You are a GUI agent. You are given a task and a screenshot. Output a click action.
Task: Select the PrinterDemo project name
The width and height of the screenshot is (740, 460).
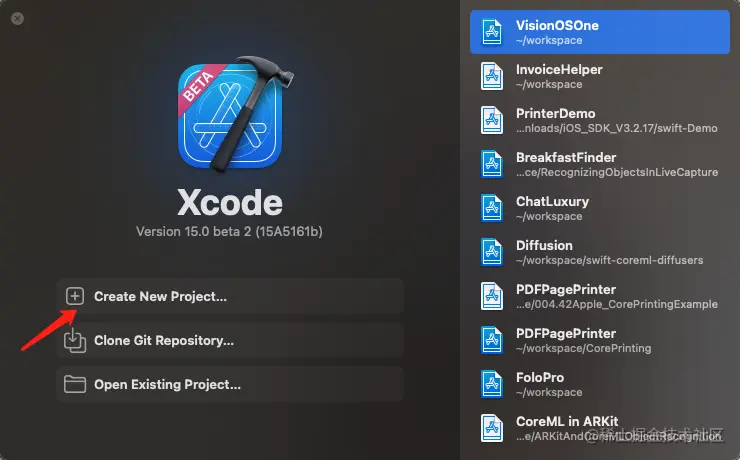click(555, 113)
